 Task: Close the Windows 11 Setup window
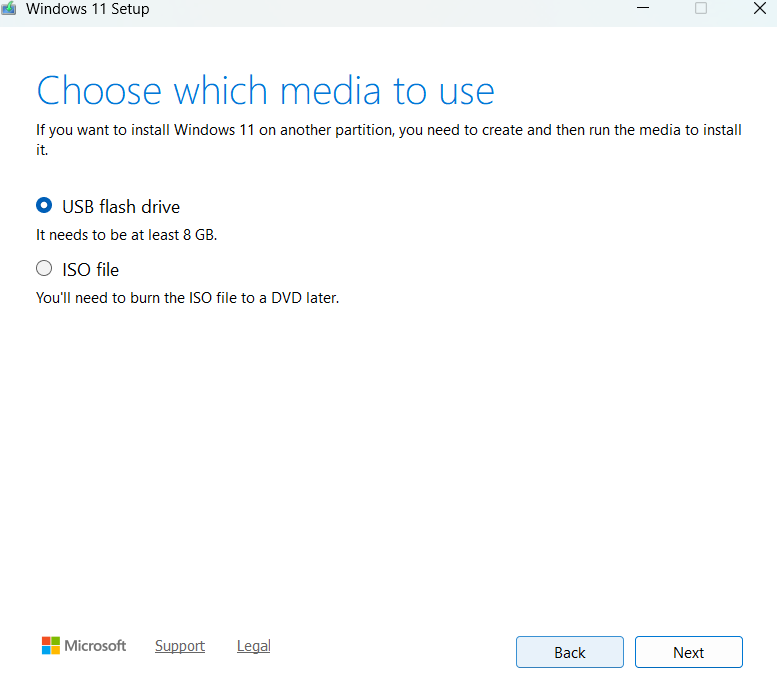[x=760, y=8]
